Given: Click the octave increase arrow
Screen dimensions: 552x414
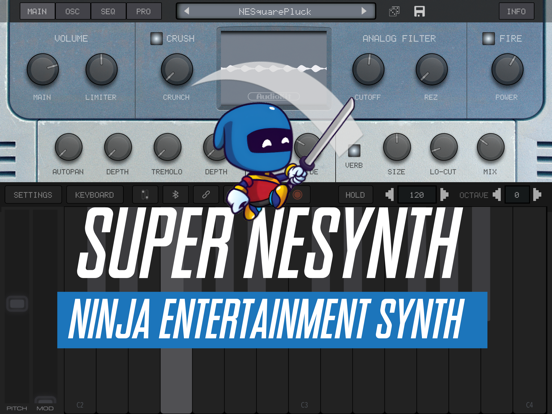Looking at the screenshot, I should (537, 195).
